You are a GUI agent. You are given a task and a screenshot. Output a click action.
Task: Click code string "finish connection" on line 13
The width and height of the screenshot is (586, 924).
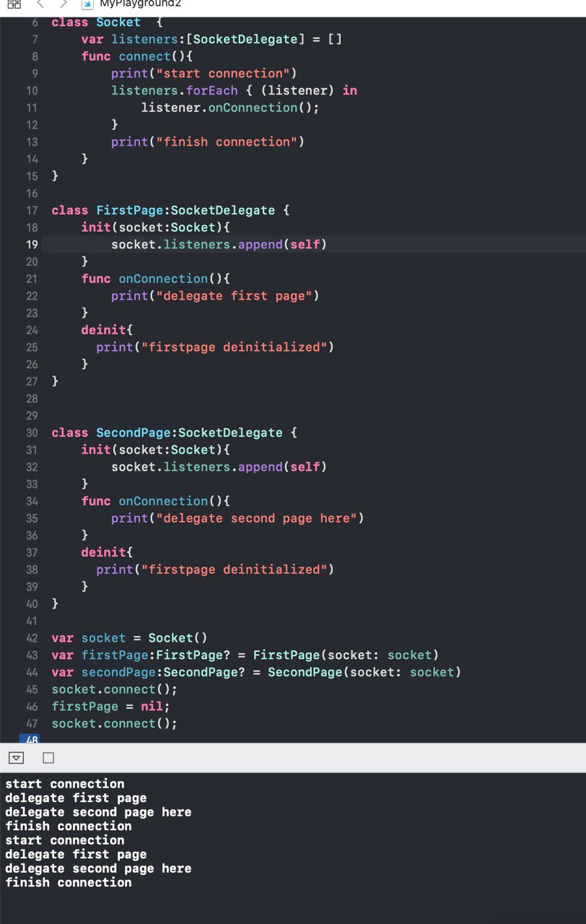[x=227, y=142]
